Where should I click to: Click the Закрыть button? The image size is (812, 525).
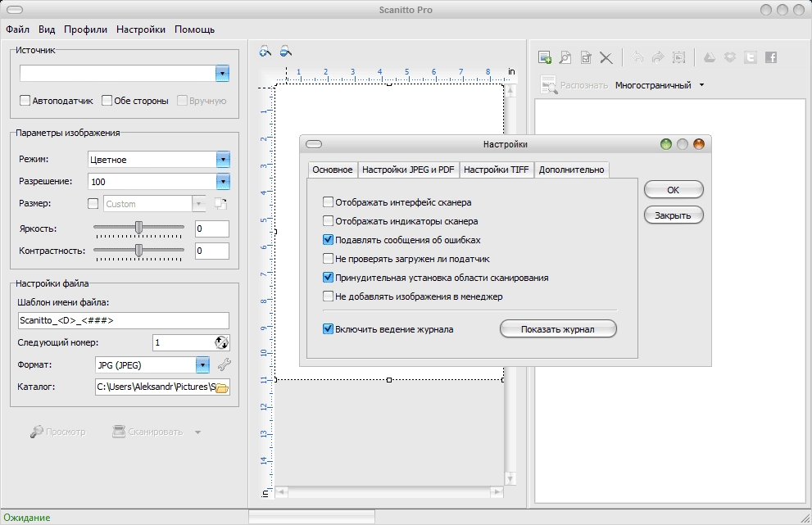(674, 215)
